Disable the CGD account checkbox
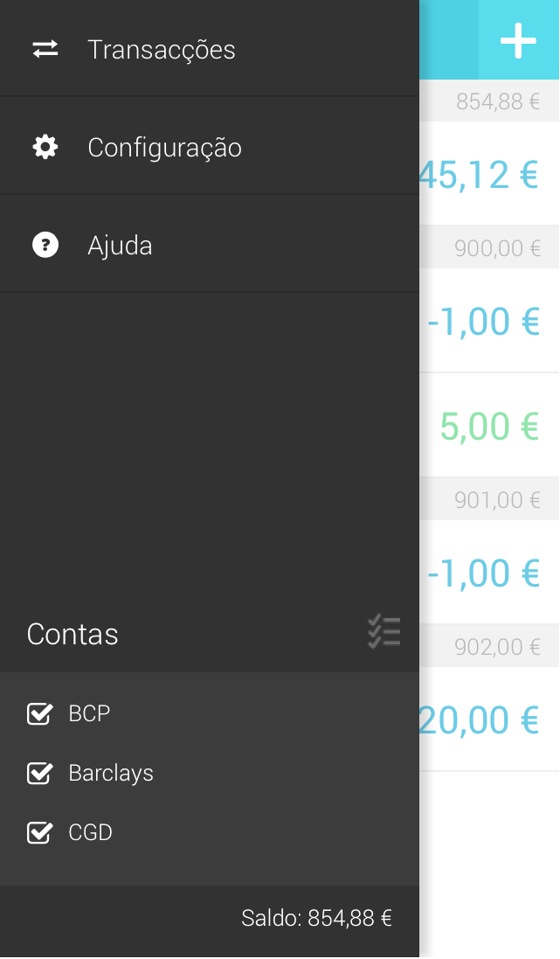 (40, 833)
